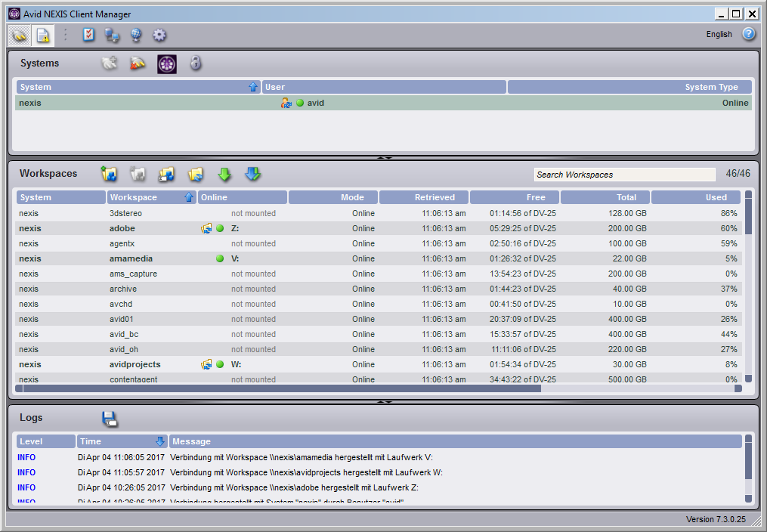Click the green down arrow icon
The height and width of the screenshot is (532, 767).
[224, 175]
